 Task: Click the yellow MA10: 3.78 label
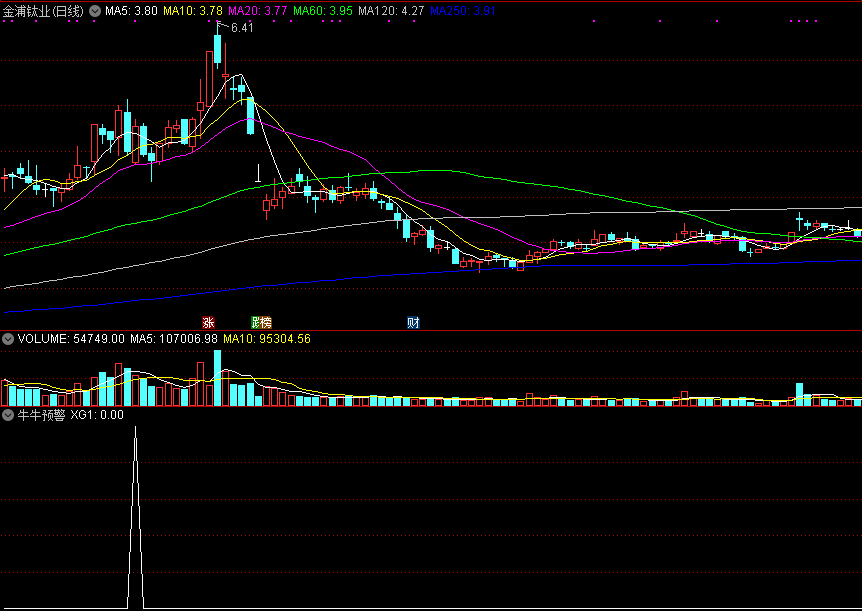pyautogui.click(x=192, y=10)
